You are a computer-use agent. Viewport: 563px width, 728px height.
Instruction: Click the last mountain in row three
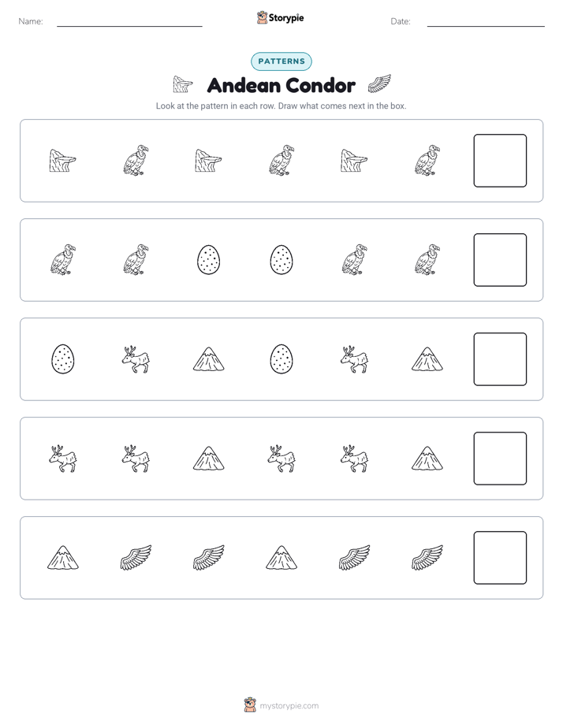tap(427, 359)
